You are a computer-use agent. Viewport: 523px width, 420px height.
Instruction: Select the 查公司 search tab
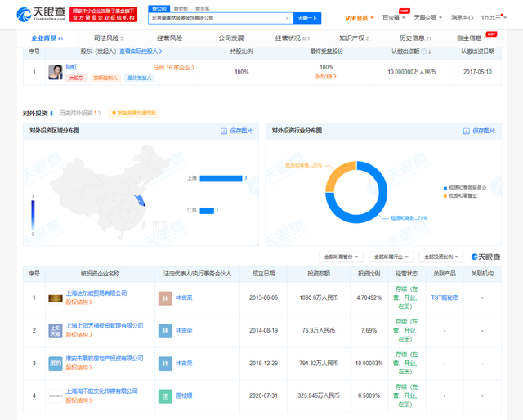(x=159, y=9)
